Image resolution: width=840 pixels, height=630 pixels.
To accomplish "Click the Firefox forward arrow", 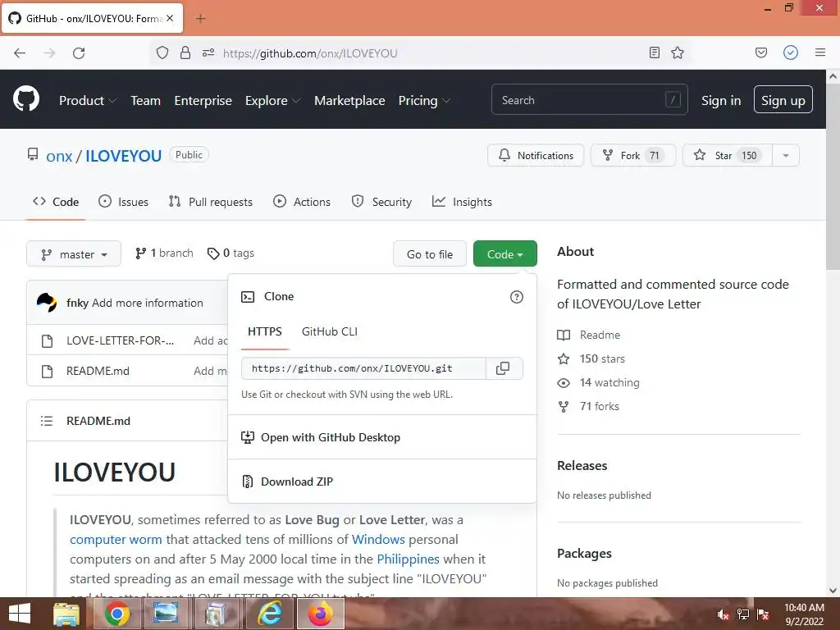I will [x=49, y=53].
